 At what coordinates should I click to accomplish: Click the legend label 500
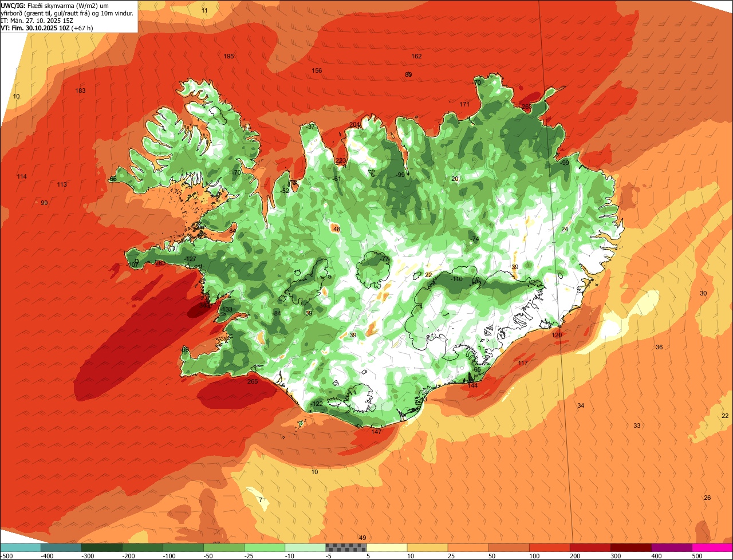click(x=696, y=555)
